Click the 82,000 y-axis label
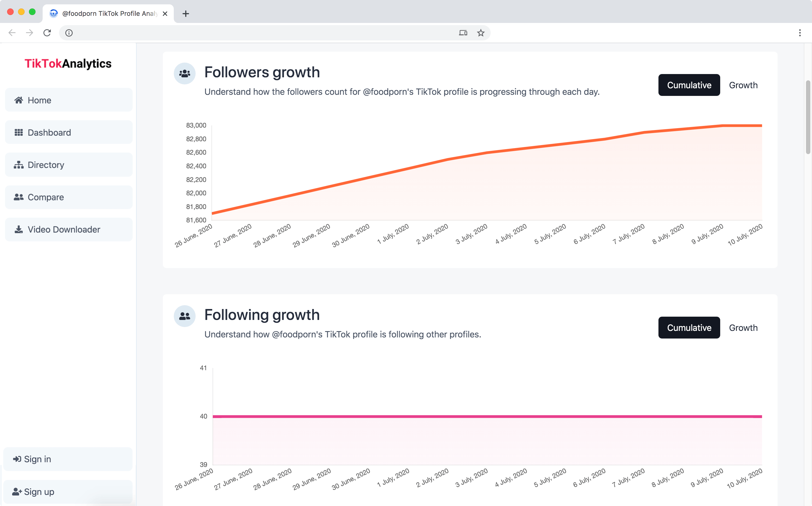This screenshot has height=506, width=812. [x=196, y=193]
